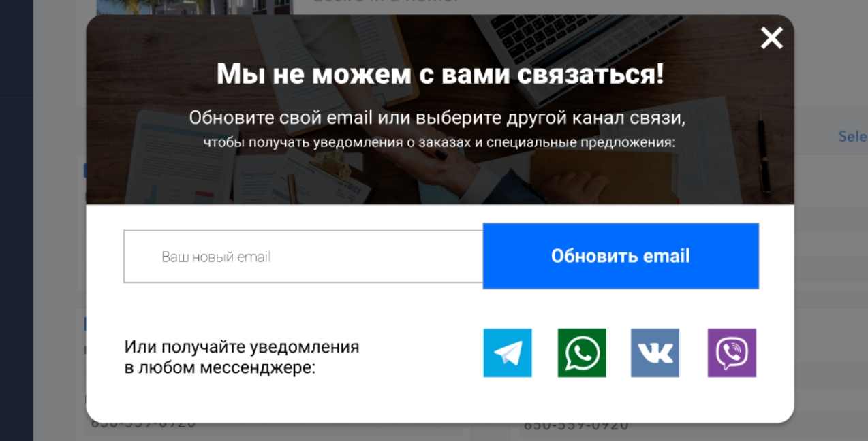This screenshot has width=868, height=441.
Task: Click the heading "Мы не можем с вами связаться!"
Action: (440, 73)
